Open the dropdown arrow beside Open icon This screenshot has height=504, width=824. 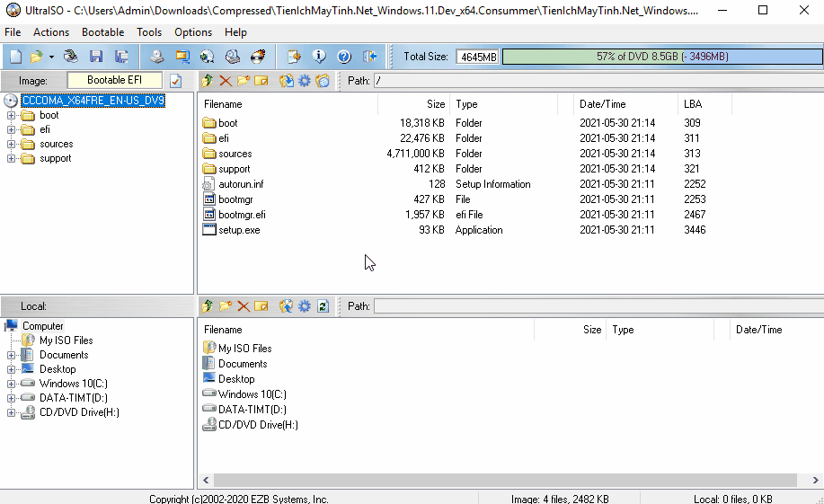point(51,57)
